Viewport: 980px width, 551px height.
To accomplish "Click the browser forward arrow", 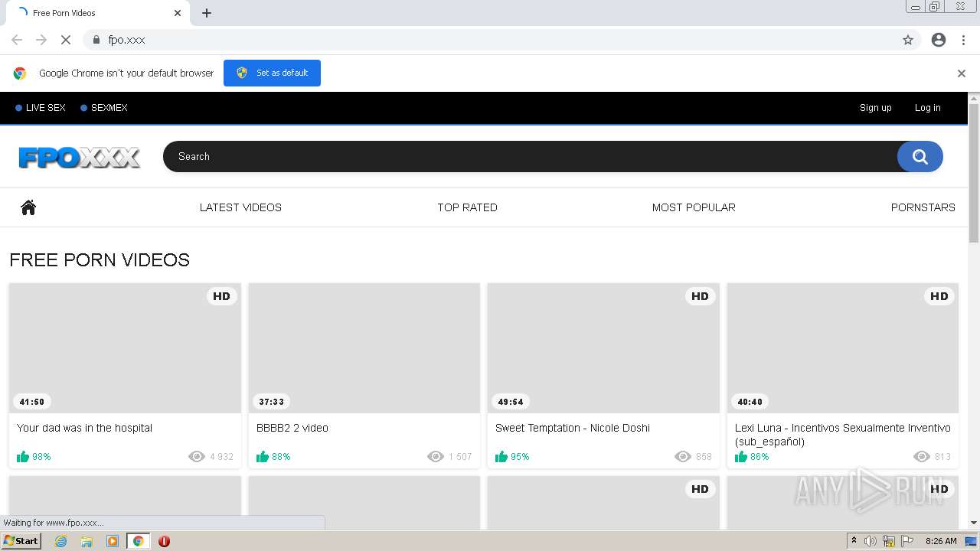I will point(41,40).
